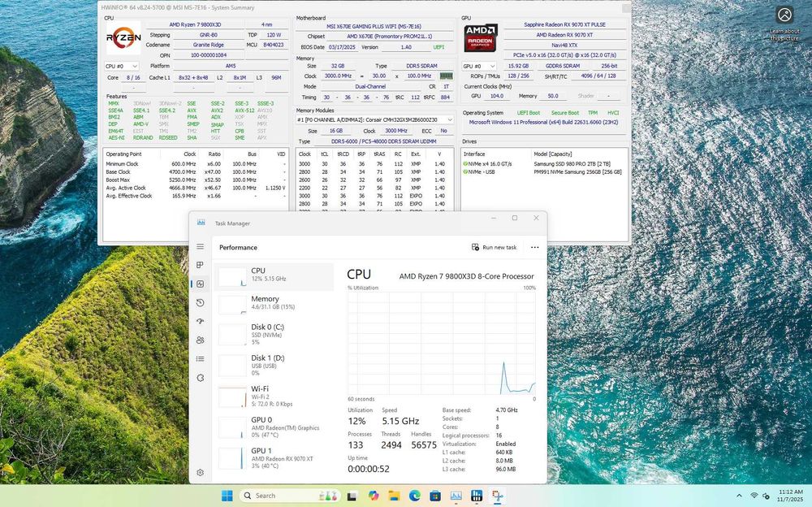Click Learn about this picture desktop icon
The height and width of the screenshot is (507, 812).
coord(784,24)
